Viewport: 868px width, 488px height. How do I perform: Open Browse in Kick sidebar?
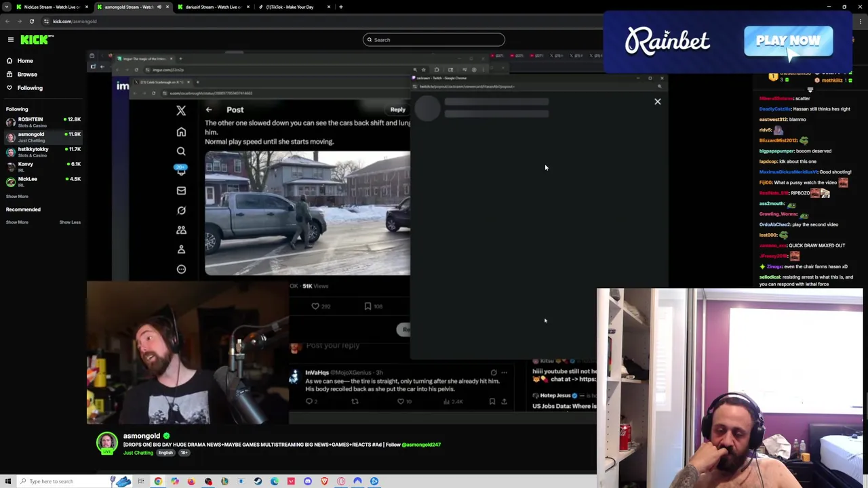[x=27, y=74]
